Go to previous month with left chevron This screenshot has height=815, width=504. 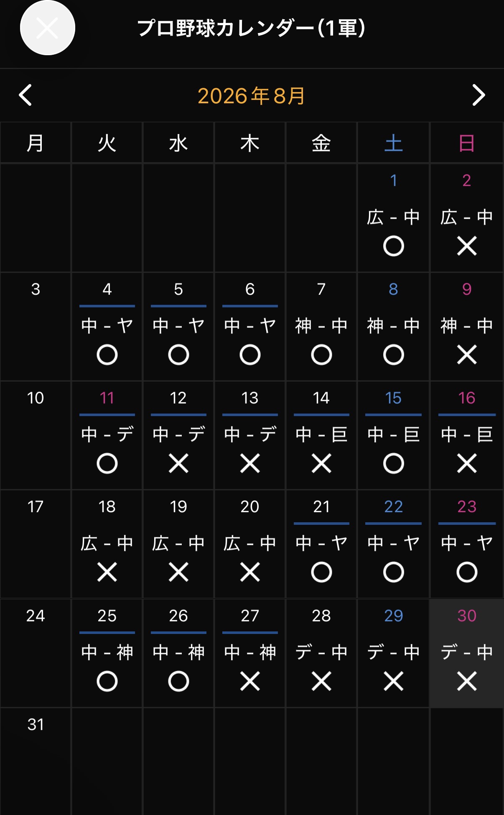(x=25, y=95)
